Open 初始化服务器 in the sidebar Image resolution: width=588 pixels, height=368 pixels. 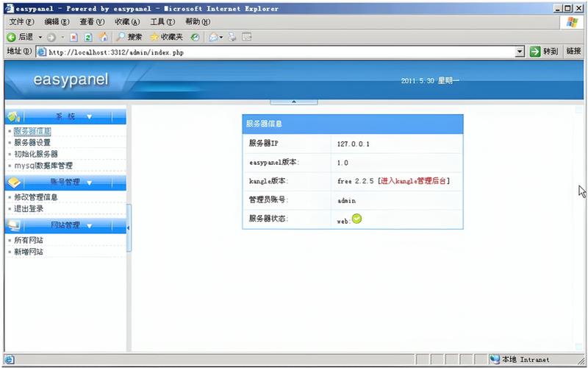pos(36,154)
